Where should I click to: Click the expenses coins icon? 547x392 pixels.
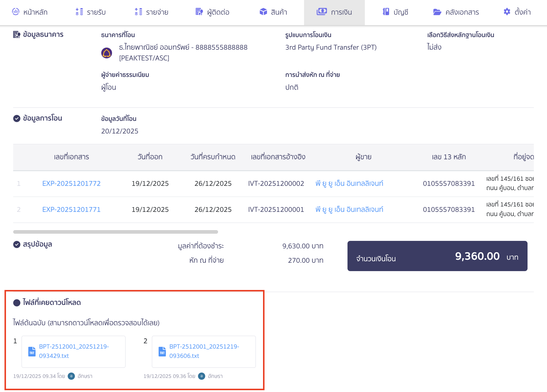click(138, 12)
